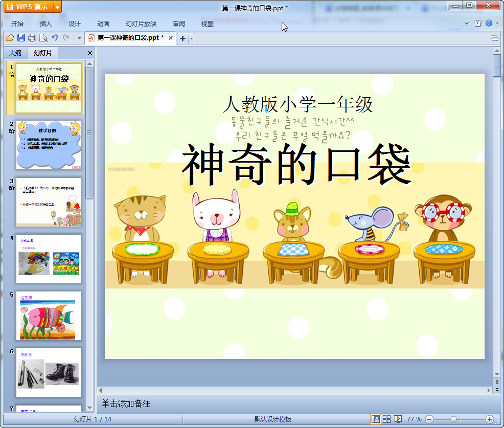Screen dimensions: 504x428
Task: Open the 动画 ribbon tab
Action: click(103, 24)
